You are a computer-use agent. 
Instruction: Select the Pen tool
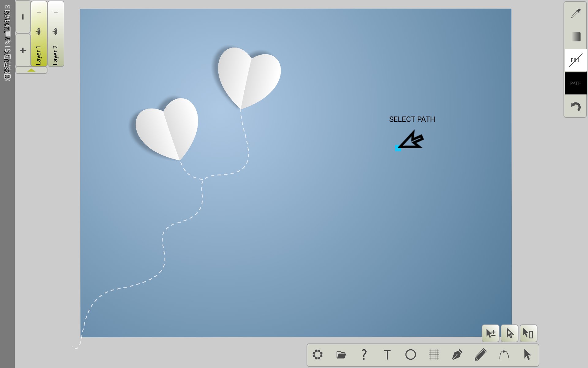click(x=457, y=355)
